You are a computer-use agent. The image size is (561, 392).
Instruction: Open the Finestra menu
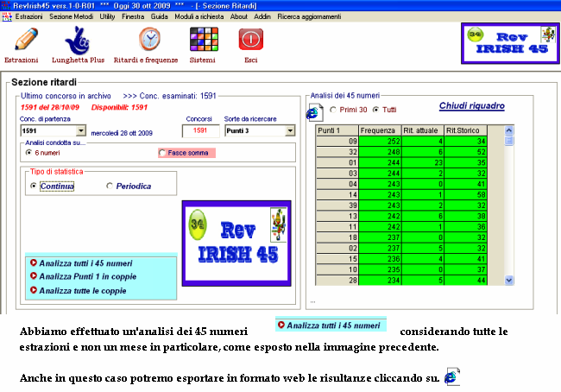coord(133,16)
